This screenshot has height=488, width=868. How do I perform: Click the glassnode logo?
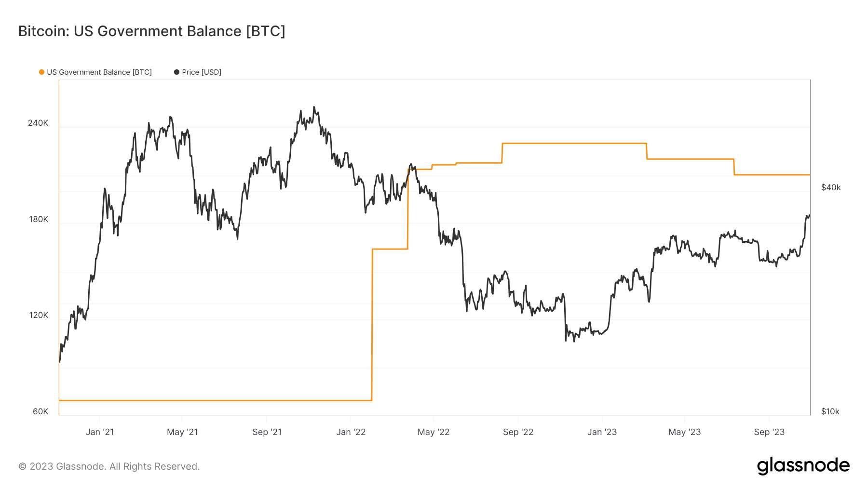[803, 466]
